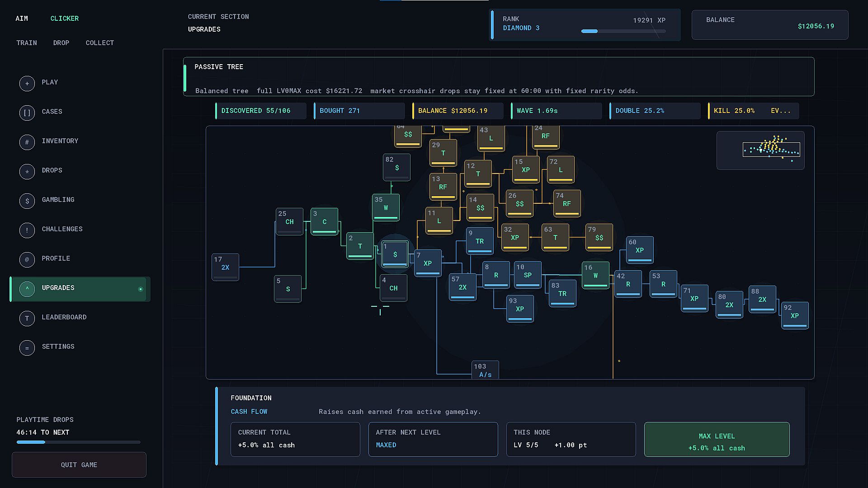Select node 10 SP tile
The height and width of the screenshot is (488, 868).
click(528, 275)
